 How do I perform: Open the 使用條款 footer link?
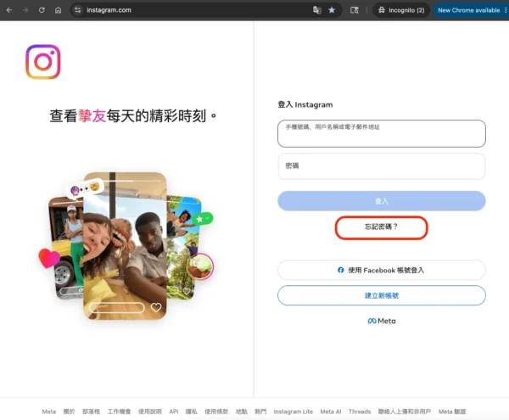pyautogui.click(x=216, y=412)
